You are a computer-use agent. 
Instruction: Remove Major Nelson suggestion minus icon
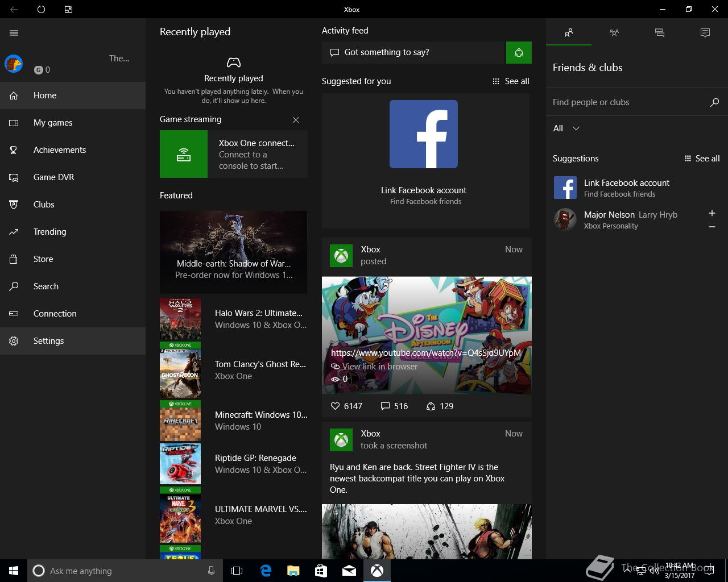712,227
